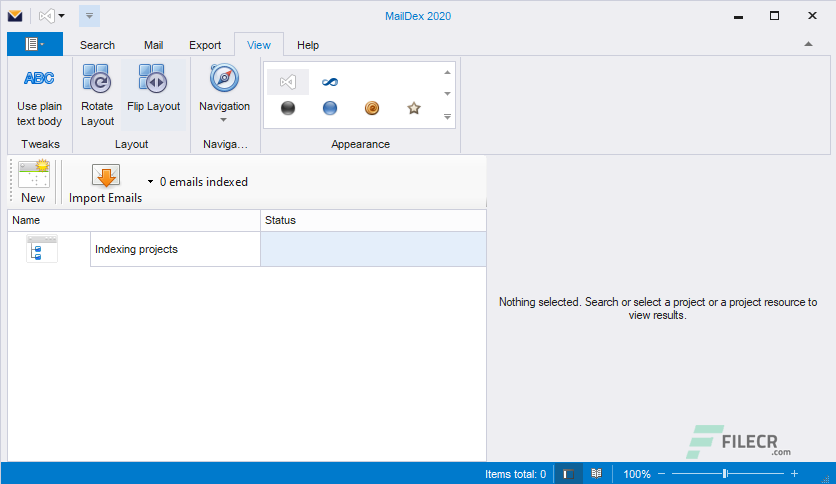Screen dimensions: 836x484
Task: Click the zoom slider handle
Action: pos(725,474)
